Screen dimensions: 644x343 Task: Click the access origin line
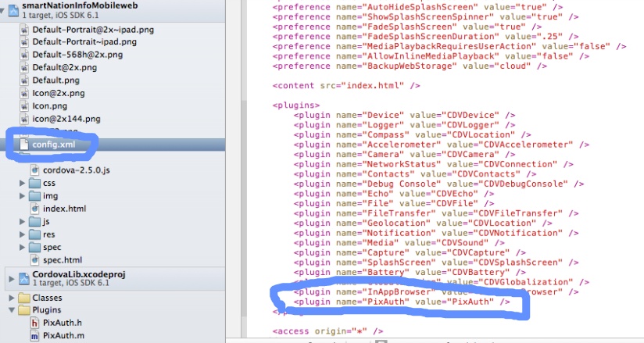tap(327, 331)
